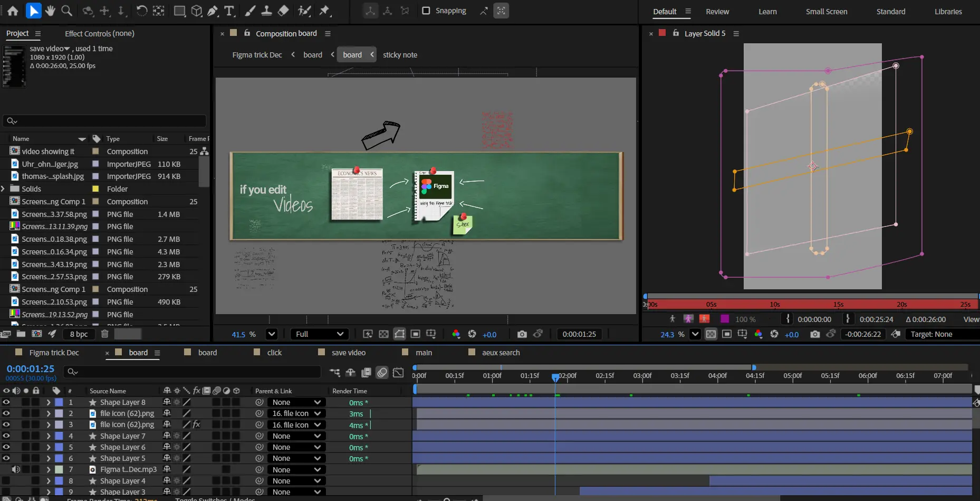Click the Home icon in toolbar
The width and height of the screenshot is (980, 501).
pos(13,11)
